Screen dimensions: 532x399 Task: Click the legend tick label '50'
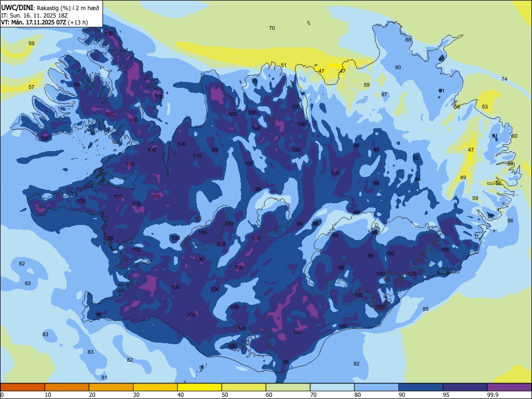(225, 395)
